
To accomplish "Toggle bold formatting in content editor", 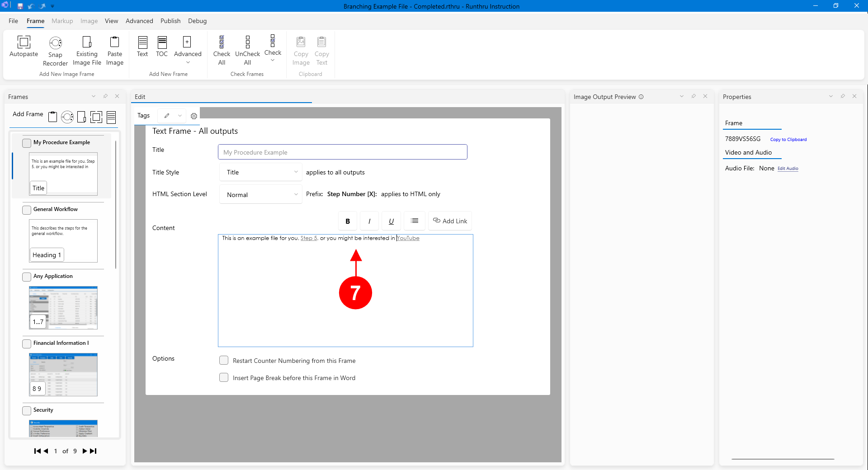I will pos(348,221).
